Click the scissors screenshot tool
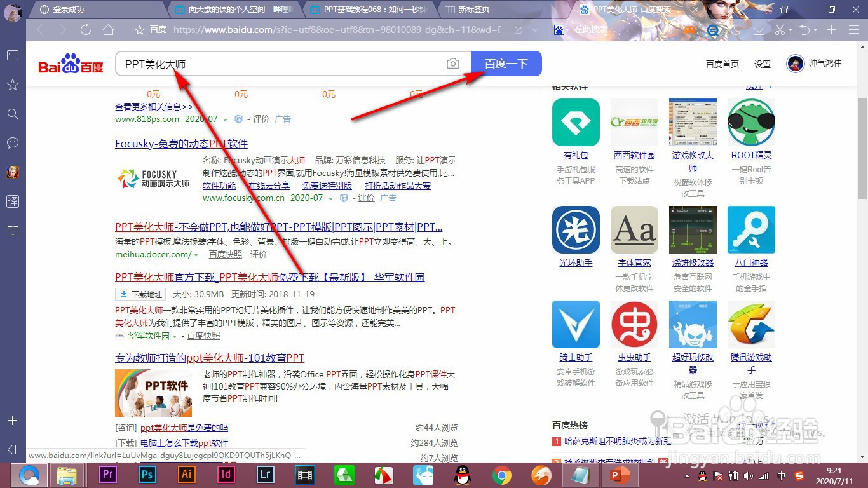 pos(780,30)
